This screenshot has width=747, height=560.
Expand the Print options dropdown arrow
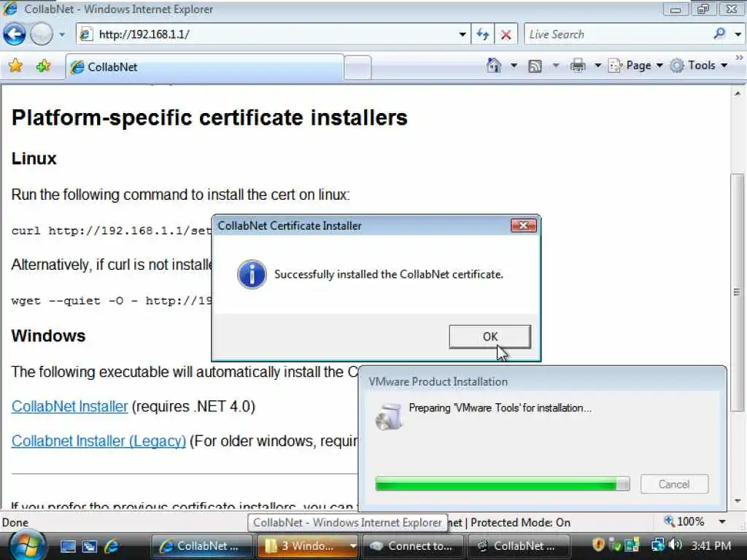(598, 65)
